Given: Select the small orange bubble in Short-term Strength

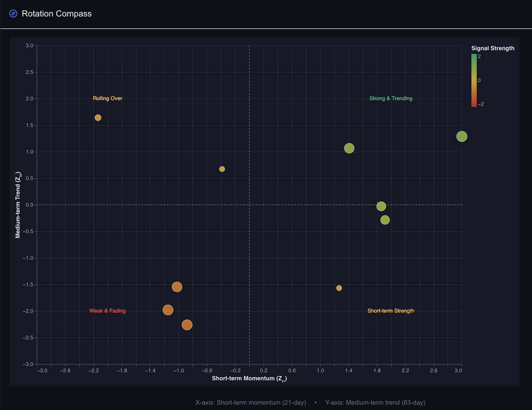Looking at the screenshot, I should click(339, 288).
